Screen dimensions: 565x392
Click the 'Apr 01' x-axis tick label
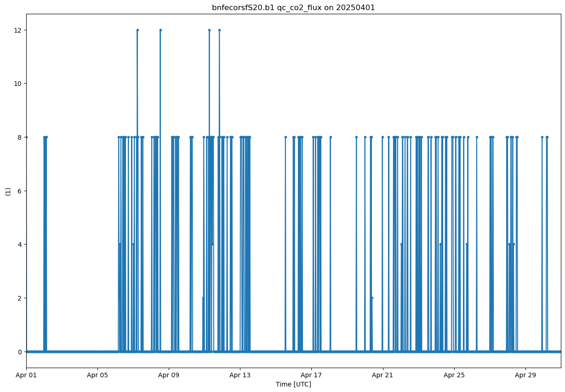click(x=26, y=375)
